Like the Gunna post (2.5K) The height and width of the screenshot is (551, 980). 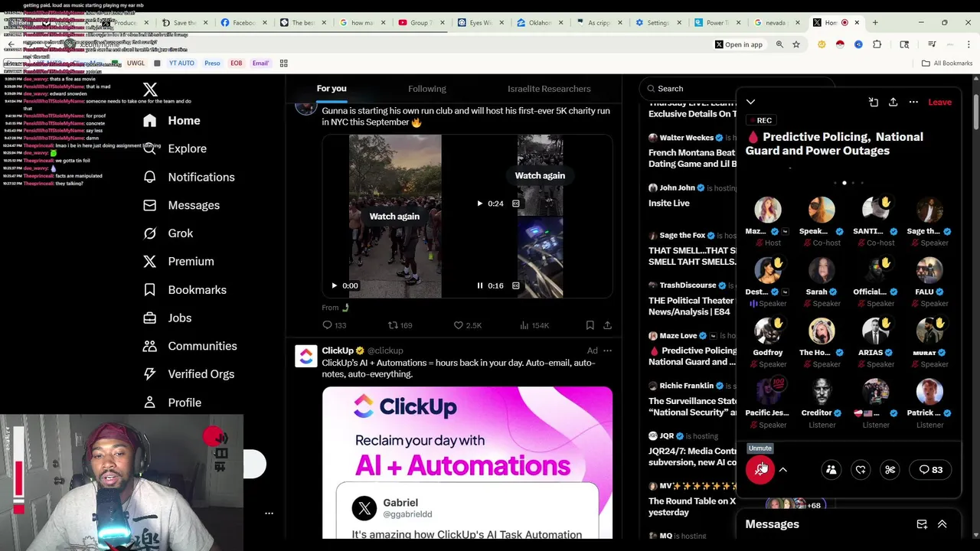click(467, 325)
